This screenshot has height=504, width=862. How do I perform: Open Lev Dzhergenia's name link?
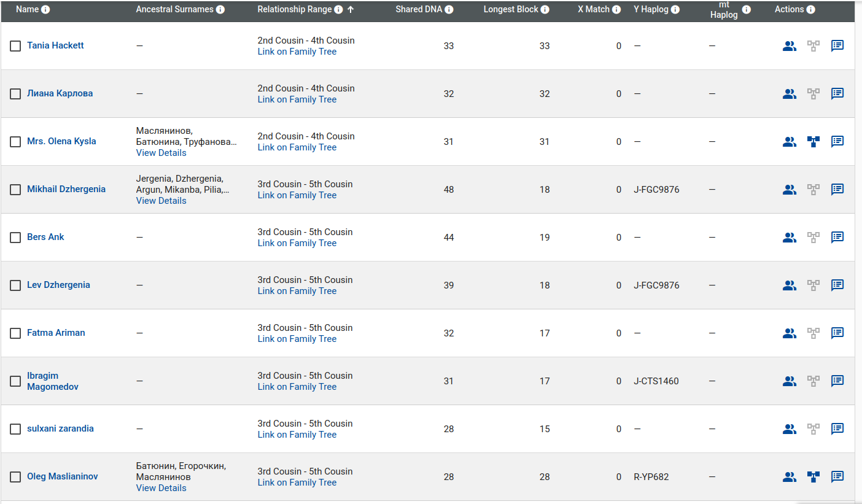[x=58, y=285]
